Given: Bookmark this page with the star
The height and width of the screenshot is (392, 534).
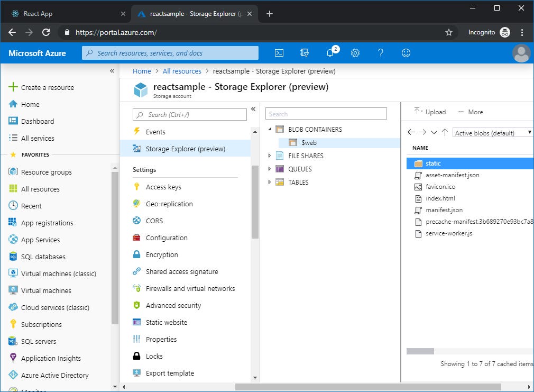Looking at the screenshot, I should click(449, 32).
